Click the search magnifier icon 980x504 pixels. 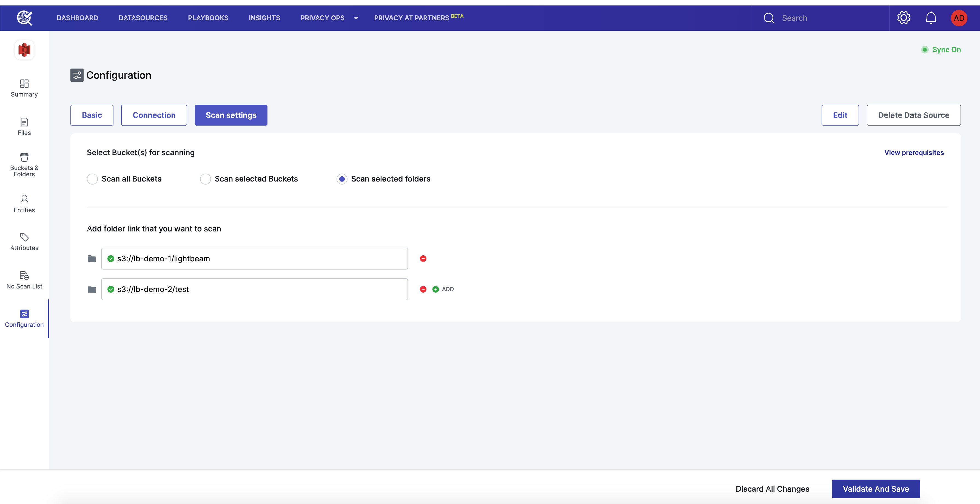click(769, 18)
